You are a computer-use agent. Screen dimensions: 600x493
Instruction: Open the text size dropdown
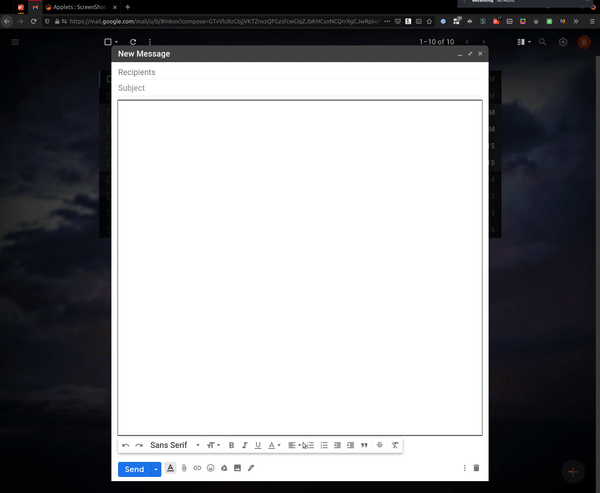coord(213,445)
